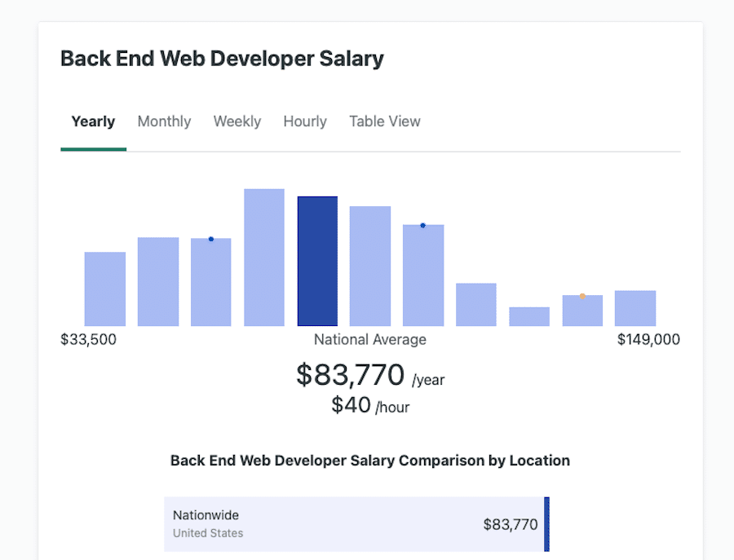Viewport: 734px width, 560px height.
Task: Click the shortest bar in the histogram
Action: point(528,315)
